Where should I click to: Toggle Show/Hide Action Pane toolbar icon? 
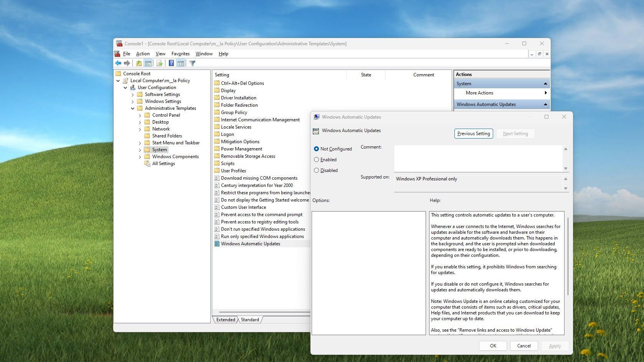181,63
